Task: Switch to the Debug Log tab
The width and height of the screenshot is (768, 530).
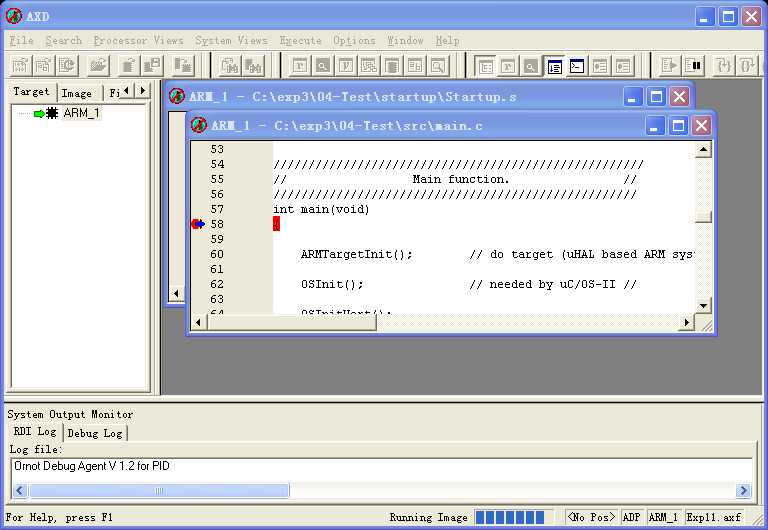Action: point(95,433)
